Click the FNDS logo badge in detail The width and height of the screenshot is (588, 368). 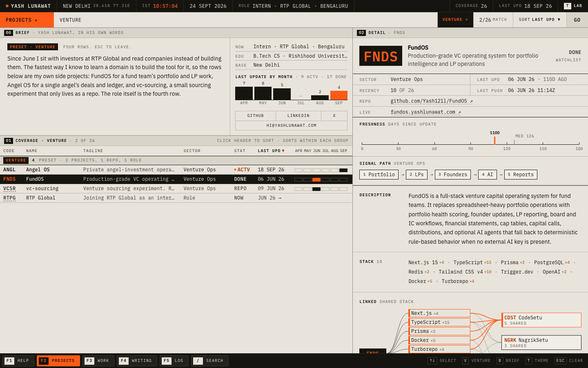coord(381,56)
